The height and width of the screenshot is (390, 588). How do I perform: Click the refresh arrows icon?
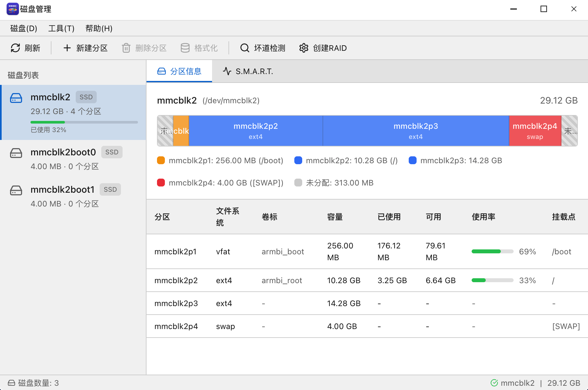[15, 48]
